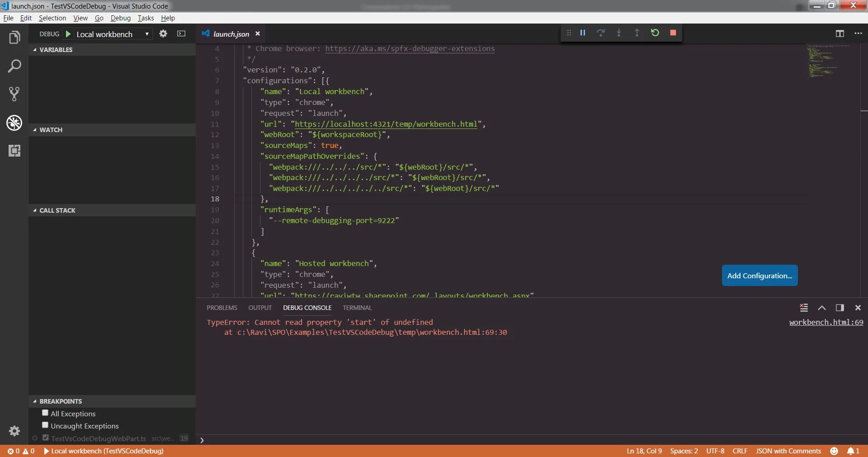Click line number 18 in gutter
Viewport: 868px width, 457px height.
pyautogui.click(x=215, y=199)
